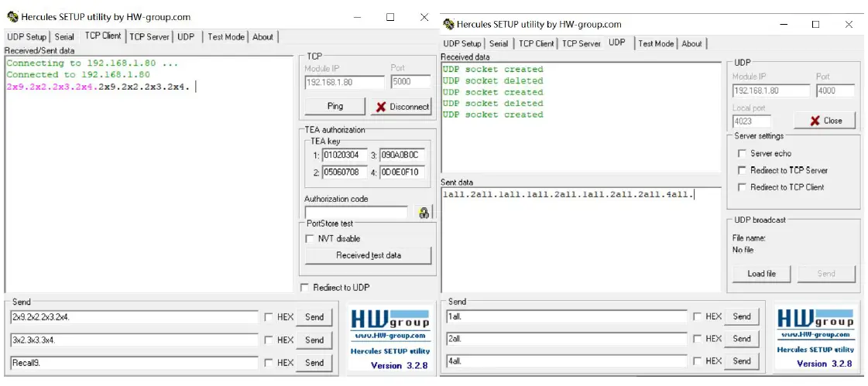Click TCP Port field 5000
The width and height of the screenshot is (868, 386).
coord(410,83)
